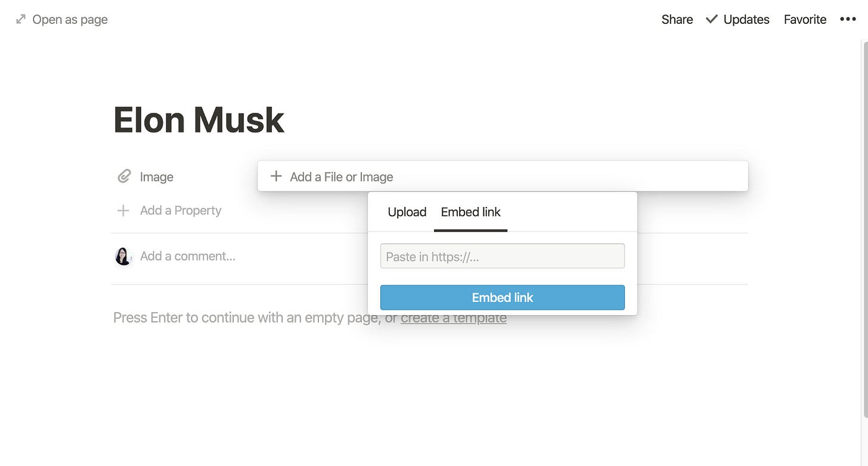The width and height of the screenshot is (868, 466).
Task: Click the expand arrows icon beside Open as page
Action: point(21,19)
